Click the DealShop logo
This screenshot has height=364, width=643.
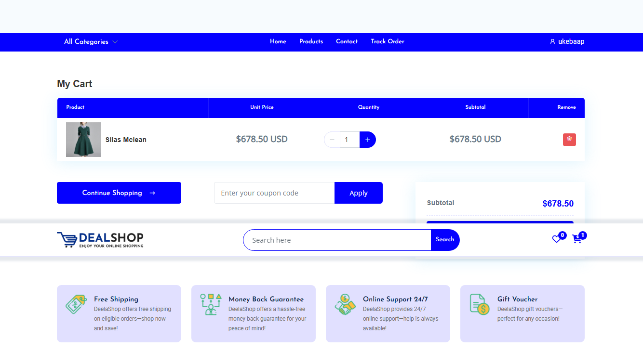pyautogui.click(x=100, y=240)
